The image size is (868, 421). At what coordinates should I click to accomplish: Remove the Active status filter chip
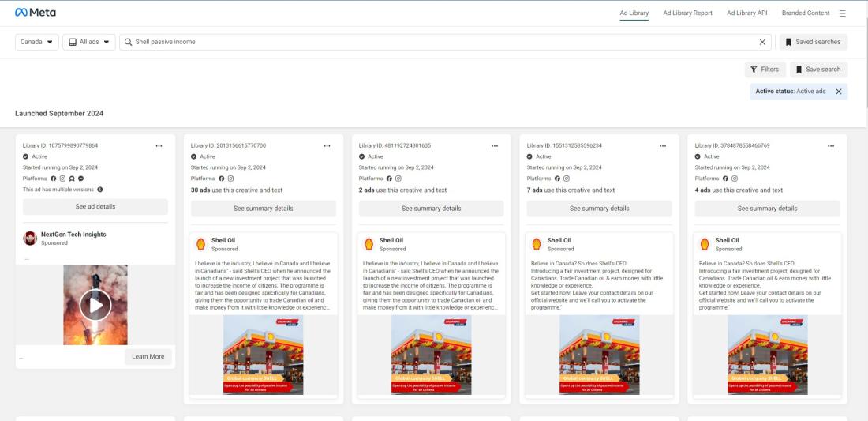839,92
